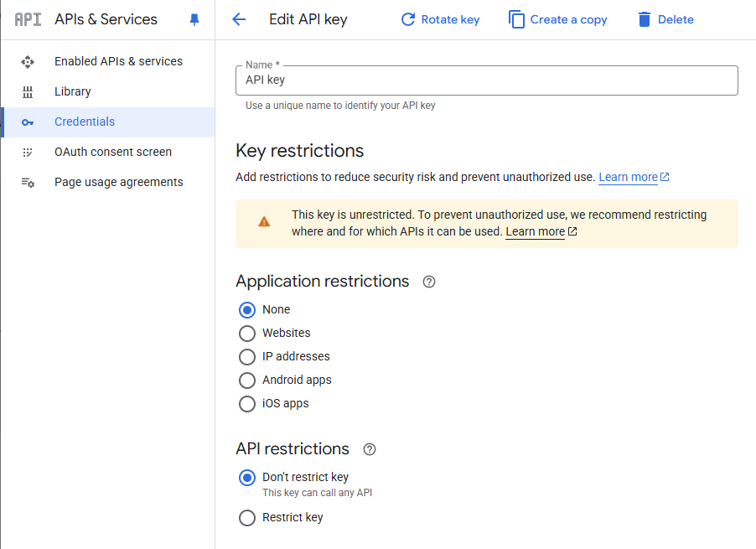Click the API logo icon
Screen dimensions: 756x549
(x=28, y=20)
